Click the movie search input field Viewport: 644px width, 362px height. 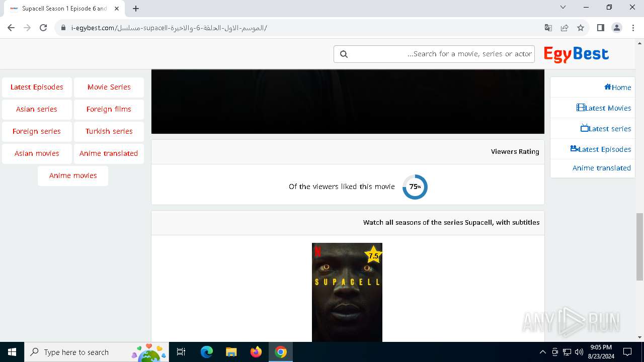[x=434, y=54]
